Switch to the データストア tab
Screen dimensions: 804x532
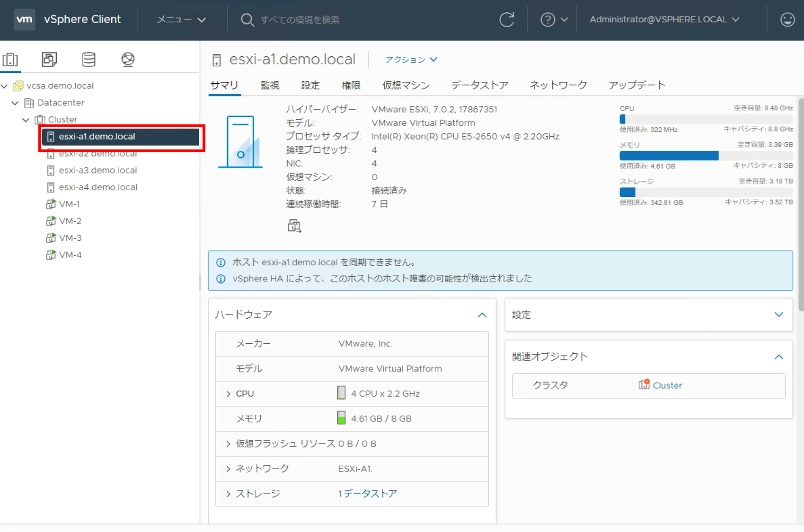[480, 85]
